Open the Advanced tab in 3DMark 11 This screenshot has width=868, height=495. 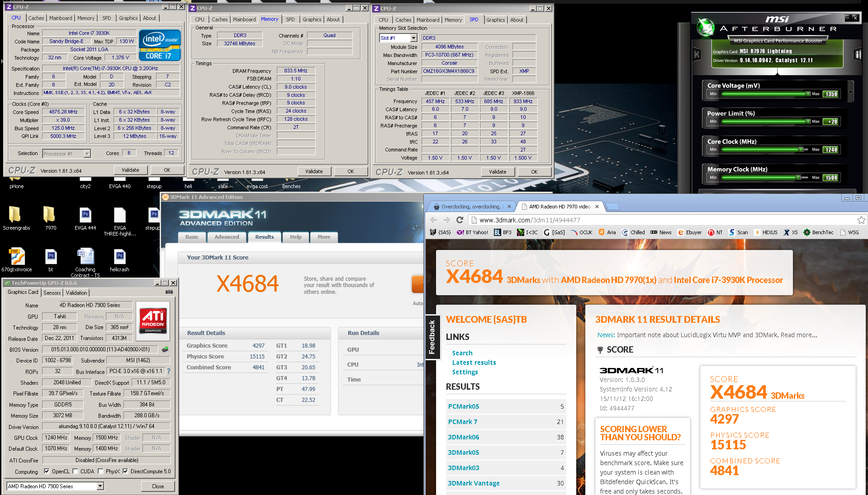pyautogui.click(x=227, y=237)
